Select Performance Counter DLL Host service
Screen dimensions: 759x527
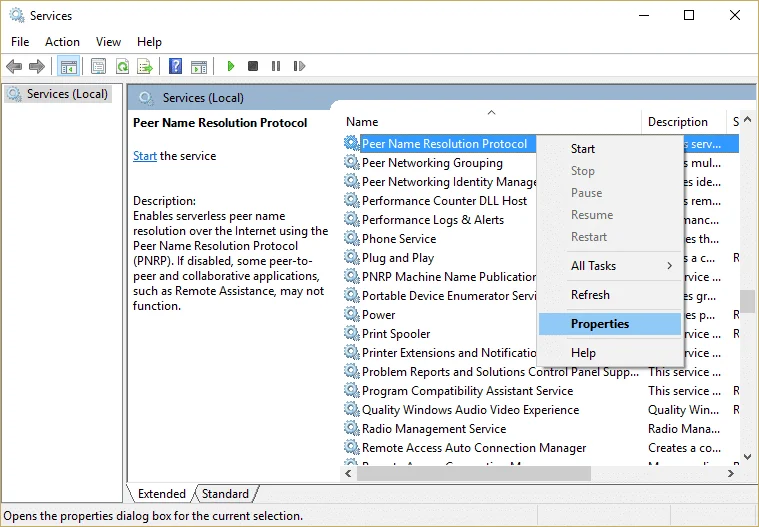coord(444,200)
